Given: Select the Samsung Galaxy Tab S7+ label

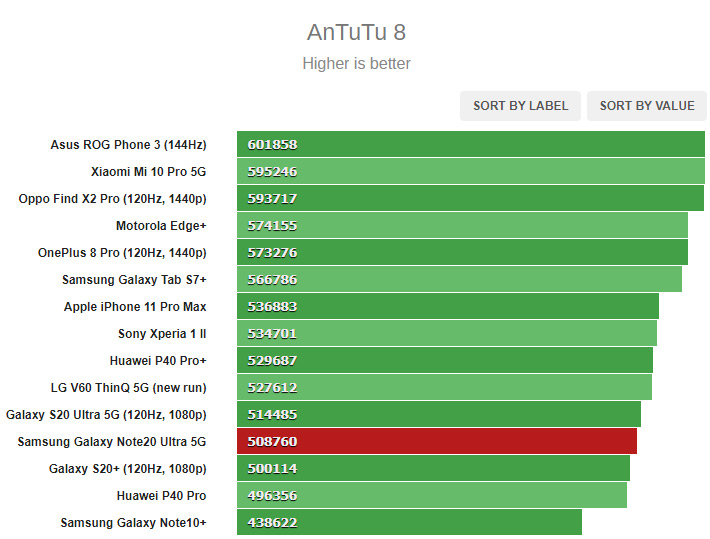Looking at the screenshot, I should pyautogui.click(x=134, y=280).
